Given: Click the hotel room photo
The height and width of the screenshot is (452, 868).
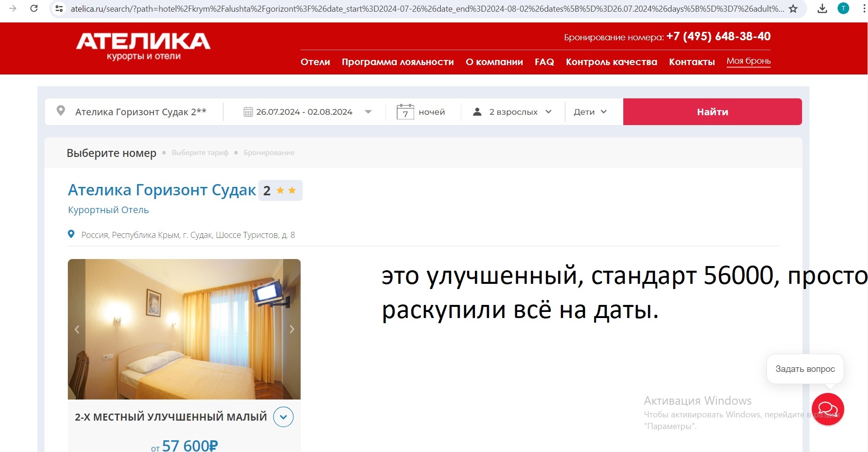Looking at the screenshot, I should 184,329.
